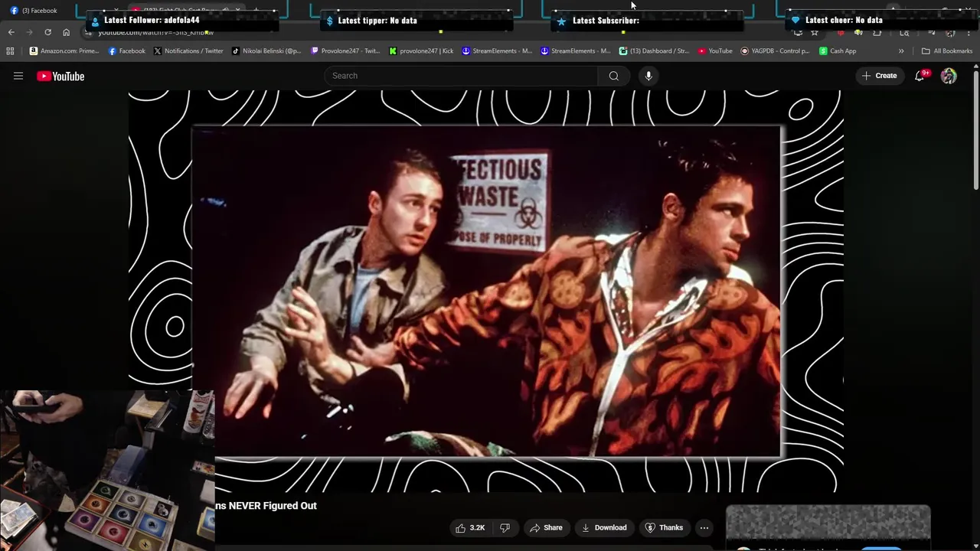Click the magnifier search button
Image resolution: width=980 pixels, height=551 pixels.
pyautogui.click(x=613, y=76)
